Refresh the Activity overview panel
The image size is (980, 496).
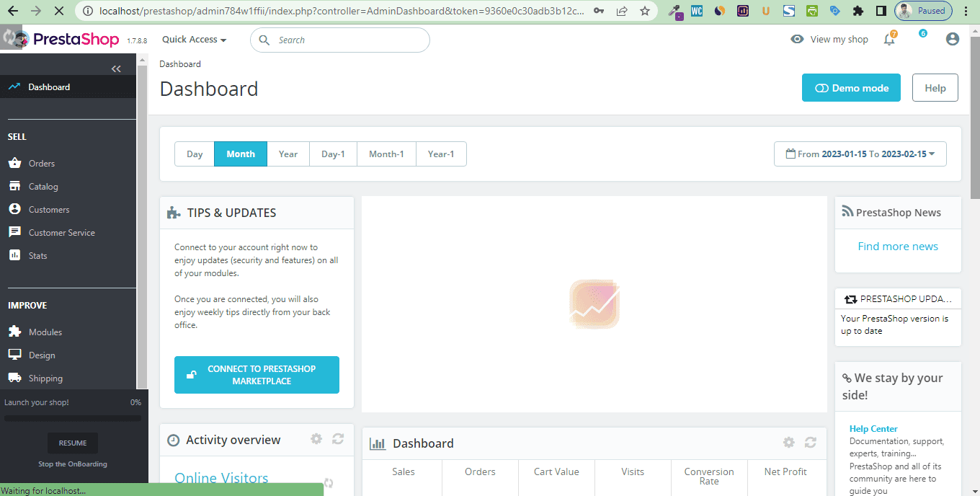[x=338, y=439]
